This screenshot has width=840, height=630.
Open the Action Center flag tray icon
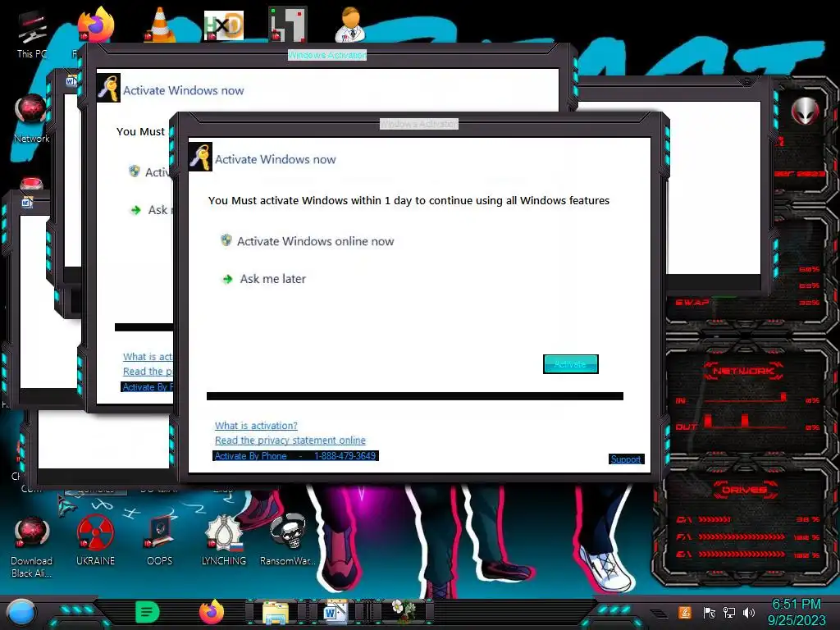coord(710,613)
